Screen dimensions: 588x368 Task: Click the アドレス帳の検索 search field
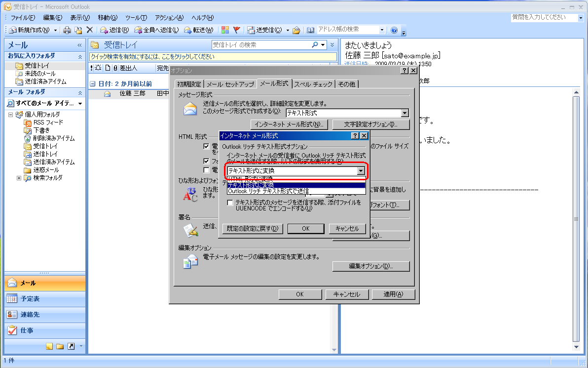tap(348, 29)
